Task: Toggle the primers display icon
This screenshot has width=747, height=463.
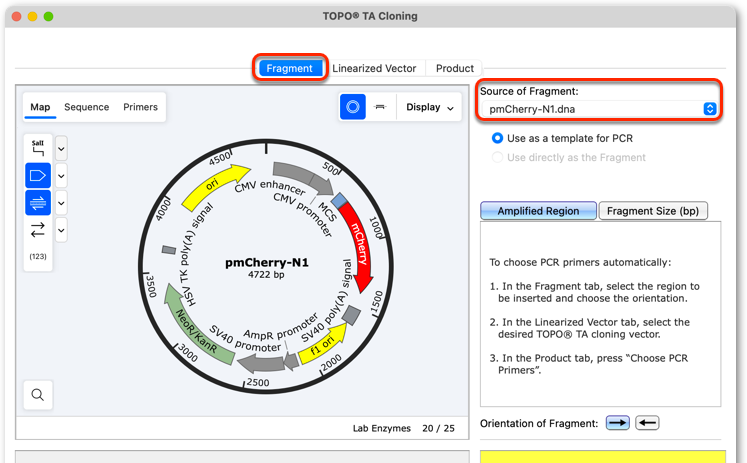Action: (38, 203)
